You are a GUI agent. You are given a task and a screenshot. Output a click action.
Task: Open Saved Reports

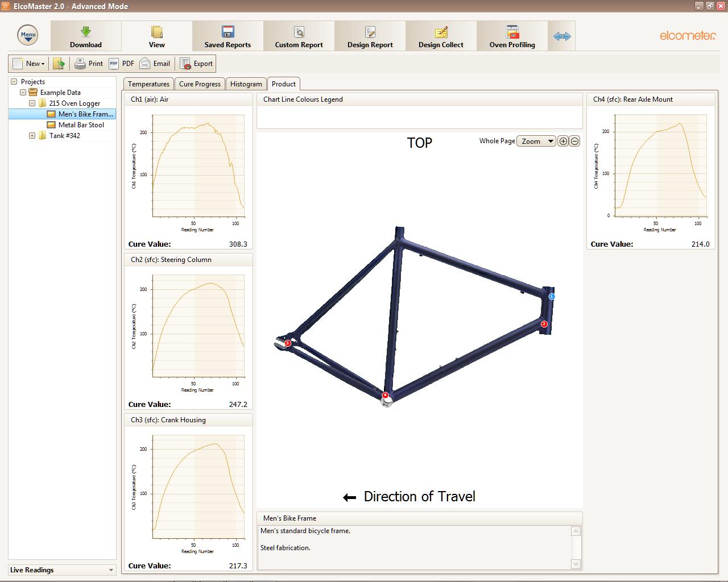[x=227, y=36]
